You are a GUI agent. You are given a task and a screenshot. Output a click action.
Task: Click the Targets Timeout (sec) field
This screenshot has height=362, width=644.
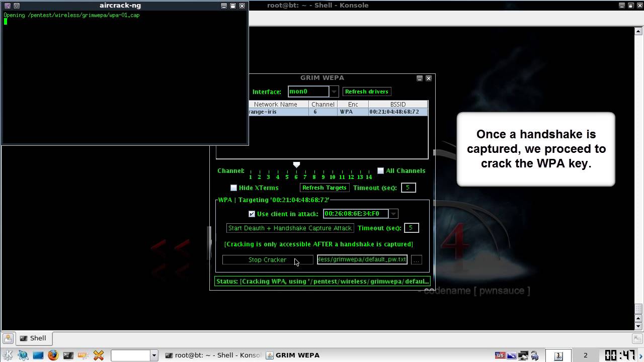(x=408, y=188)
